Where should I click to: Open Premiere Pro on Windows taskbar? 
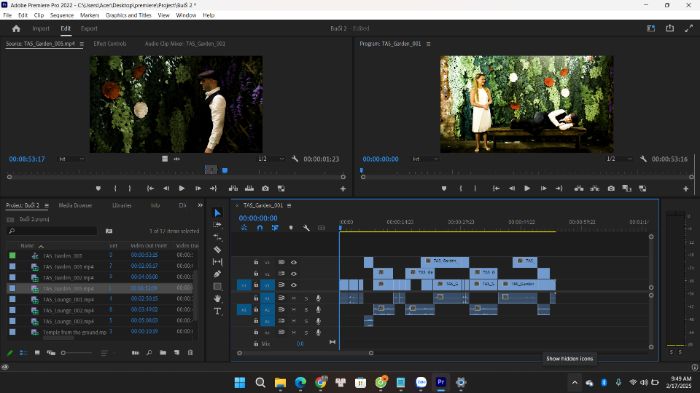pyautogui.click(x=441, y=382)
